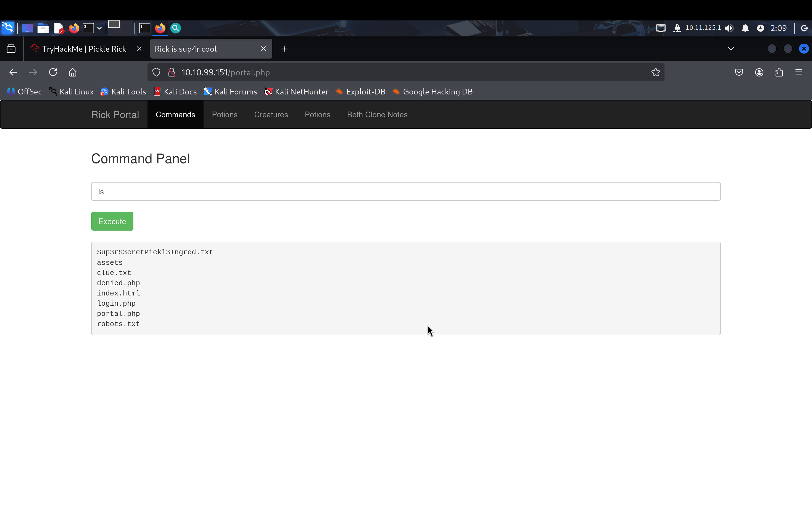The width and height of the screenshot is (812, 528).
Task: Open Firefox recent browsing view
Action: click(x=11, y=49)
